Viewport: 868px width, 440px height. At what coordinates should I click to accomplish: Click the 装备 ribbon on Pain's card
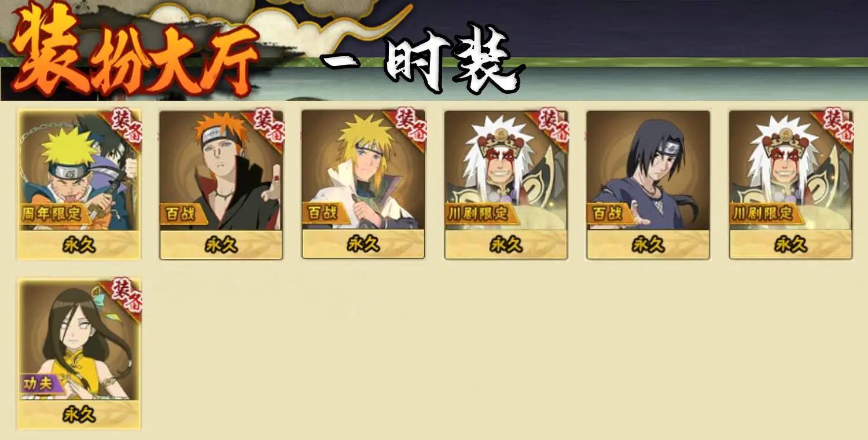[x=265, y=127]
